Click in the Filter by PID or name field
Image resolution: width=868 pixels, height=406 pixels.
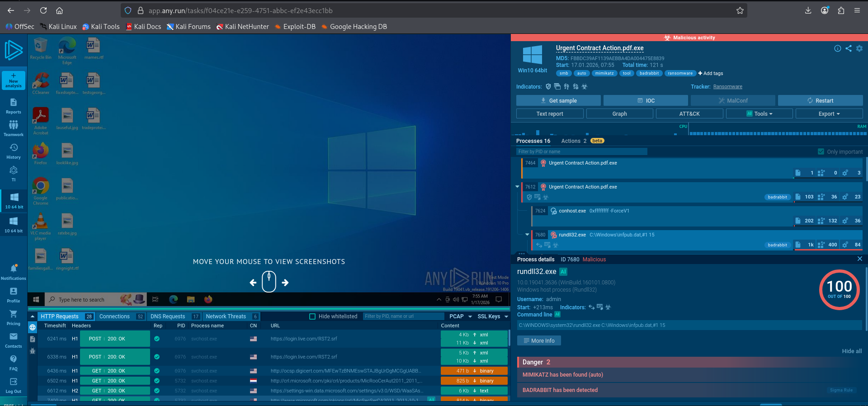tap(582, 151)
